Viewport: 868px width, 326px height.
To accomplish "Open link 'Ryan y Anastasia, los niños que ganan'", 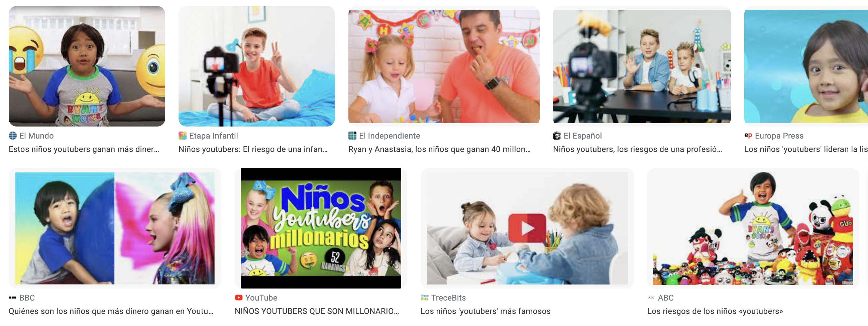I will [440, 149].
